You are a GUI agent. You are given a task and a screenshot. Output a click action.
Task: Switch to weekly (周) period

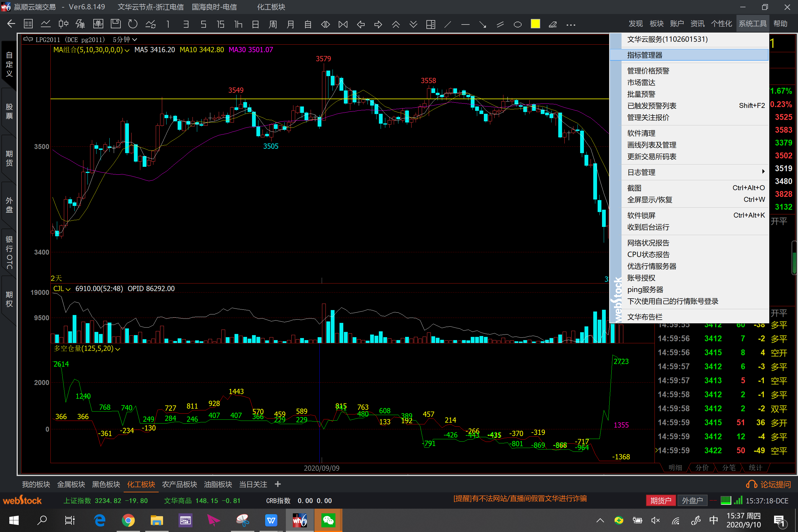[273, 24]
